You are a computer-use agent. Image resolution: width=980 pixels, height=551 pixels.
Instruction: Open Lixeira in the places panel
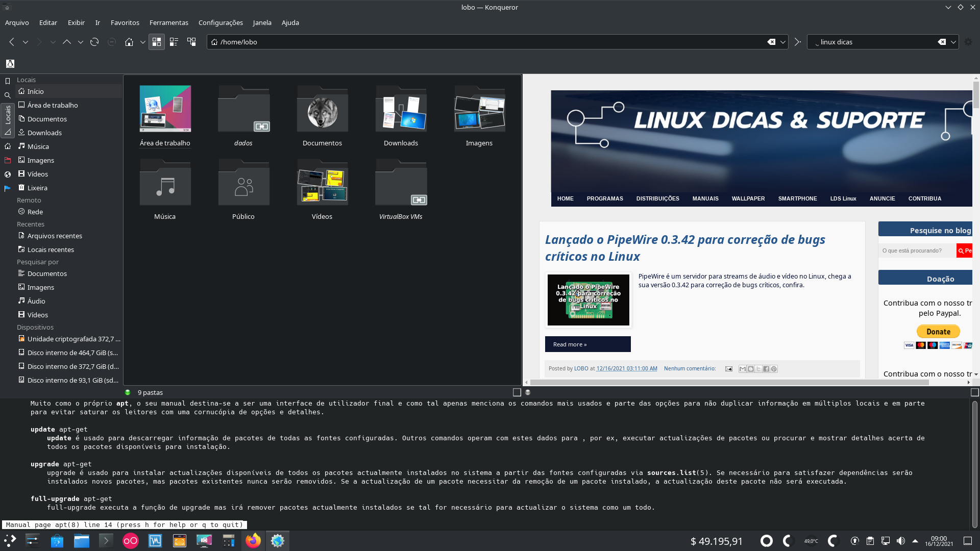click(x=69, y=188)
